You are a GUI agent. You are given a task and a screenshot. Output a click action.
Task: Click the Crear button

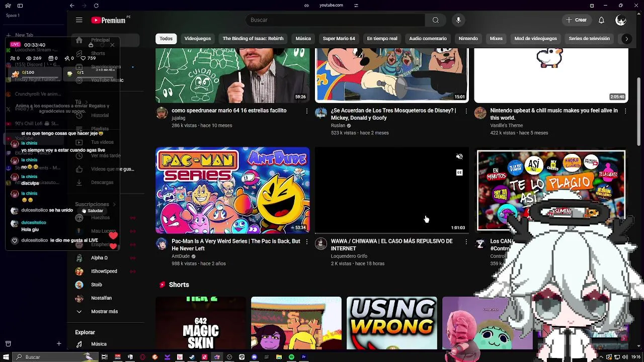[x=576, y=20]
